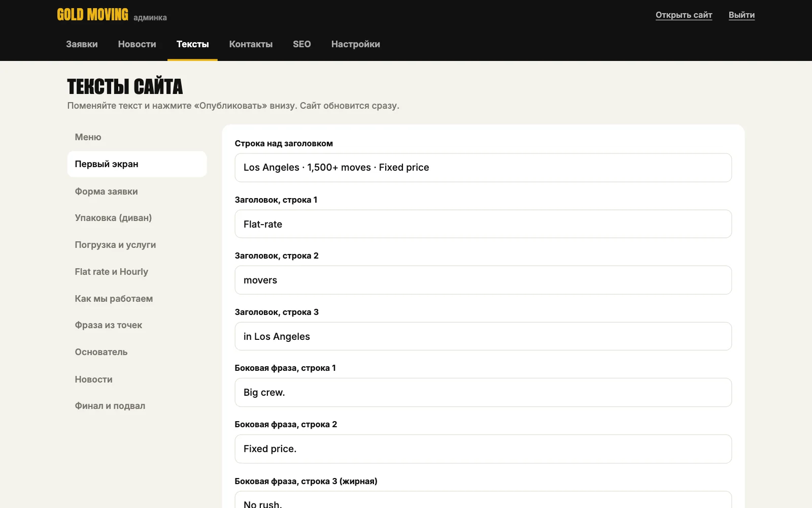Click the movers headline line 2 field

coord(483,280)
